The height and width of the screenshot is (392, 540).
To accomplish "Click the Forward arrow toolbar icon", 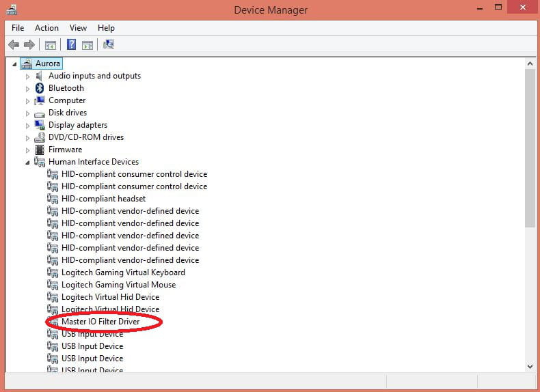I will [x=29, y=45].
